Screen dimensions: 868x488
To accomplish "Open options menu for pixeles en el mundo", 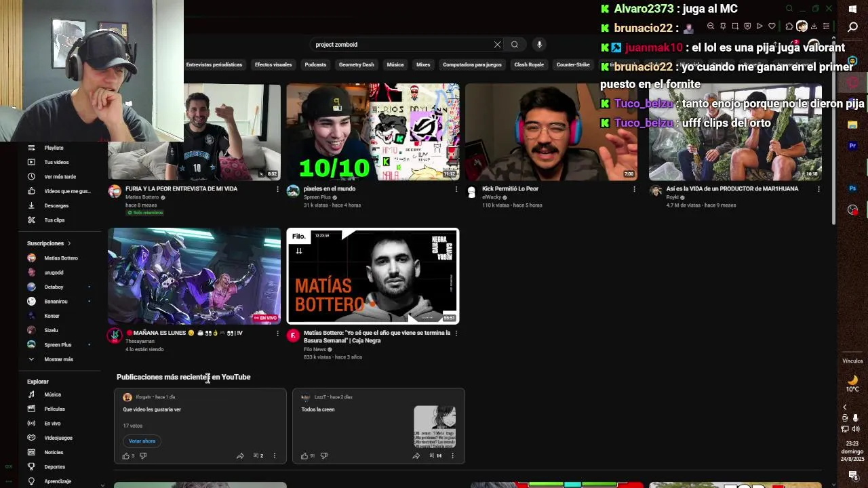I will click(456, 189).
